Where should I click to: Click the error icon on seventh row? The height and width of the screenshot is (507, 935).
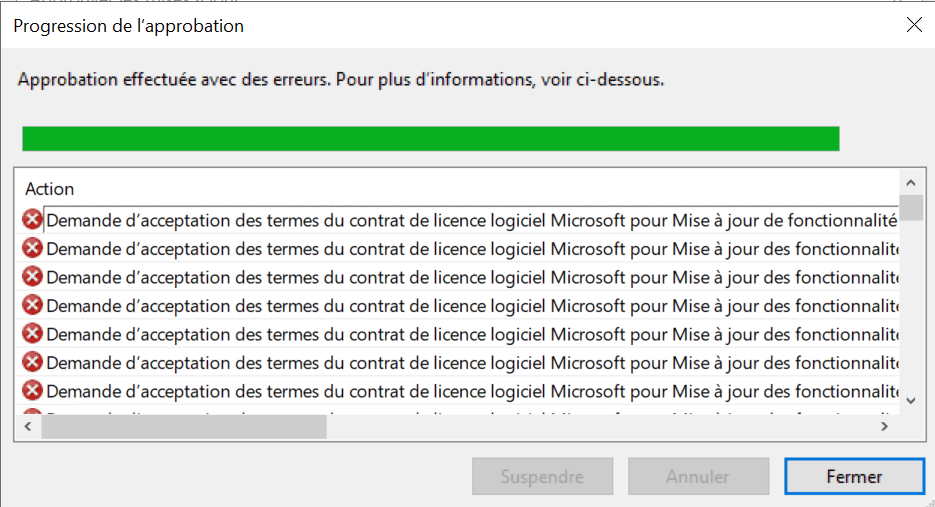pyautogui.click(x=32, y=391)
